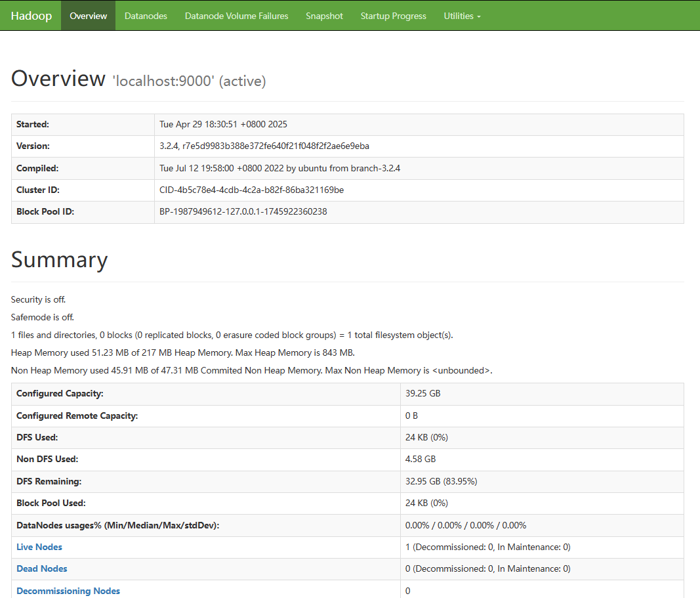
Task: Click the 'DataNodes usages% (Min/Median/Max/stdDev):' label
Action: pyautogui.click(x=118, y=525)
